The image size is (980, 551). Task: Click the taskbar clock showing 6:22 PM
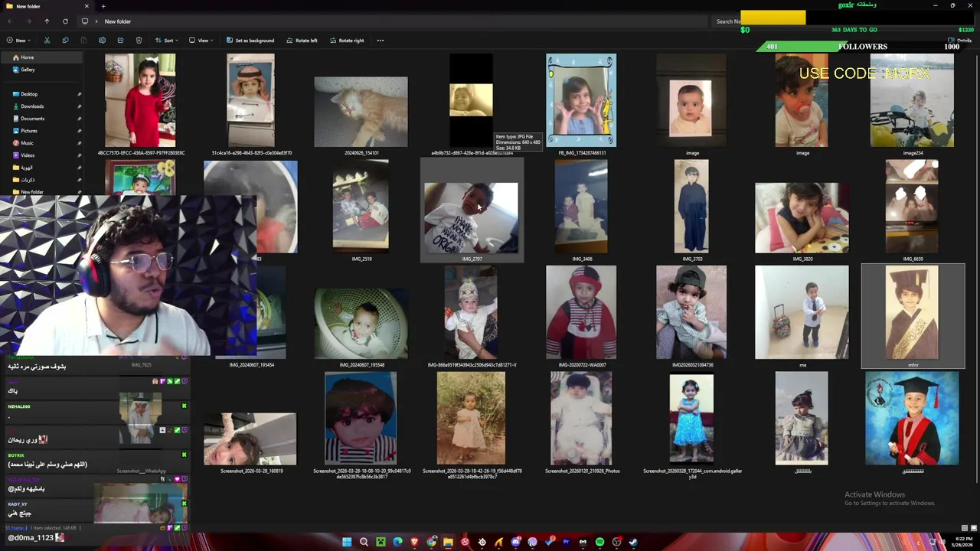click(963, 542)
